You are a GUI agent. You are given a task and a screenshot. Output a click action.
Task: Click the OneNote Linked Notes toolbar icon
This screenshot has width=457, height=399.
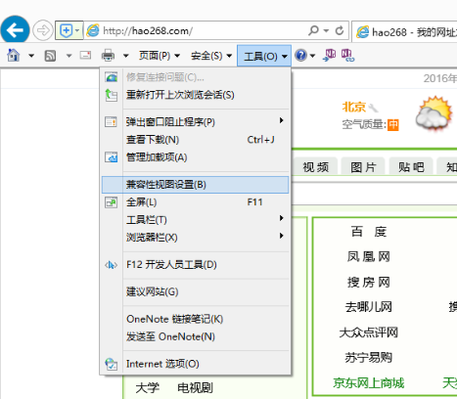pyautogui.click(x=348, y=55)
